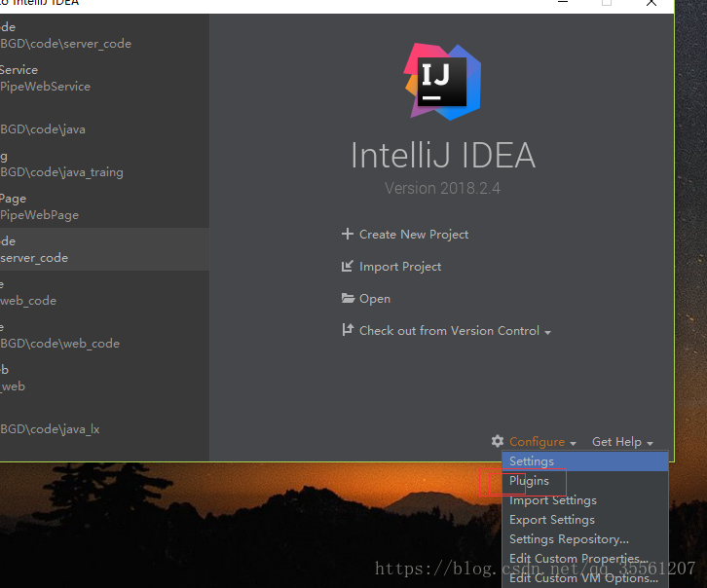Click the plus icon beside Create New Project
The image size is (707, 588).
pos(348,234)
